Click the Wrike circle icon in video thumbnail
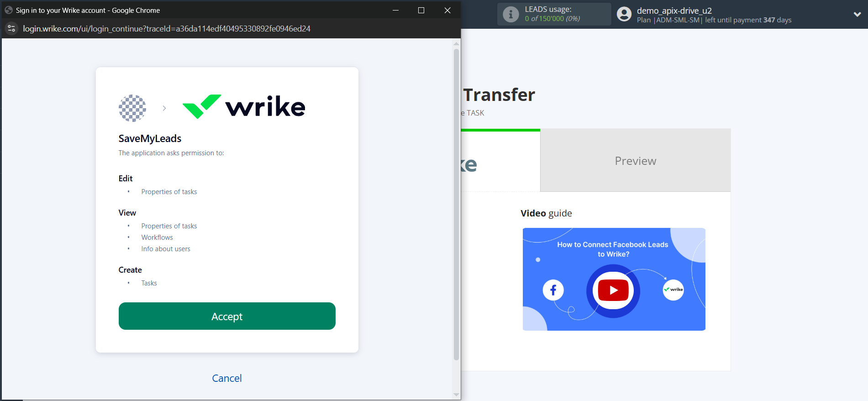Image resolution: width=868 pixels, height=401 pixels. (x=673, y=290)
